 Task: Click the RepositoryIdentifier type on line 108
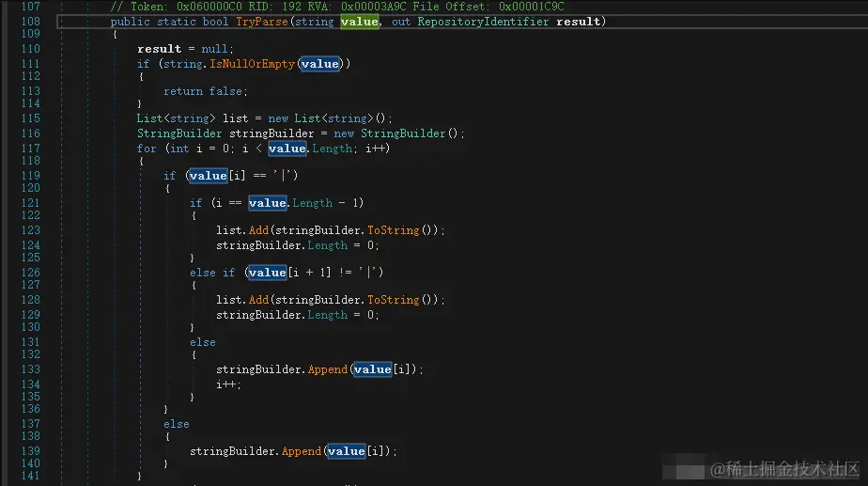(483, 22)
